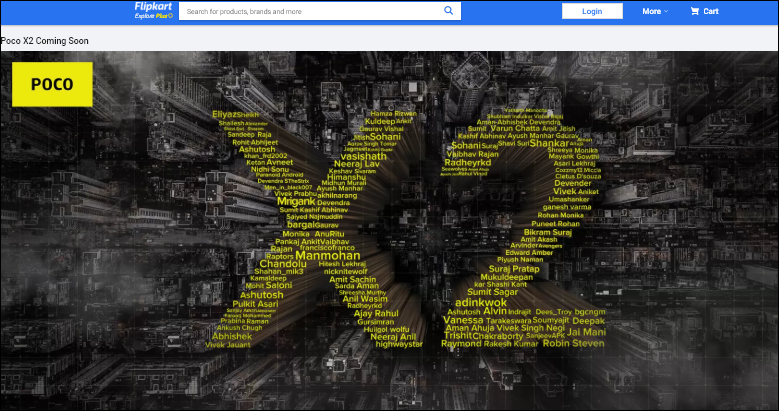Open the Cart text link
The height and width of the screenshot is (411, 779).
point(711,11)
